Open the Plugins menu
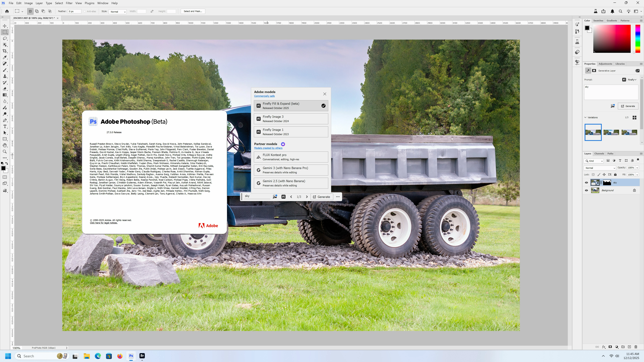 pyautogui.click(x=90, y=3)
